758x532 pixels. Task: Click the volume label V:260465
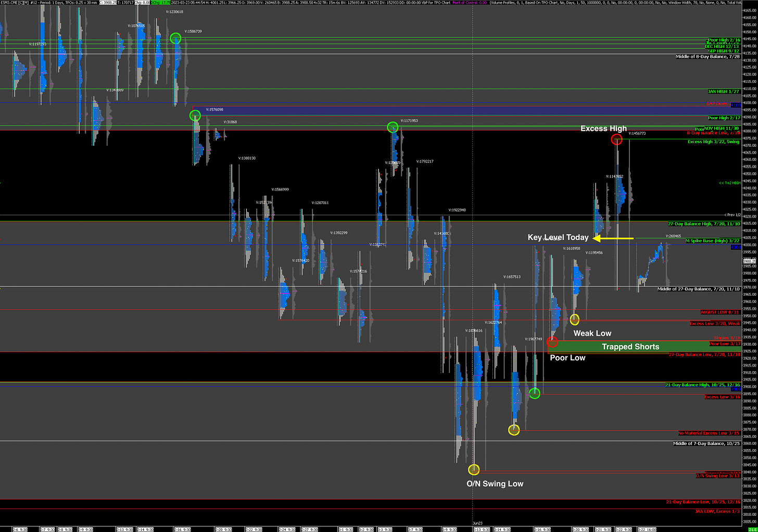pyautogui.click(x=673, y=236)
